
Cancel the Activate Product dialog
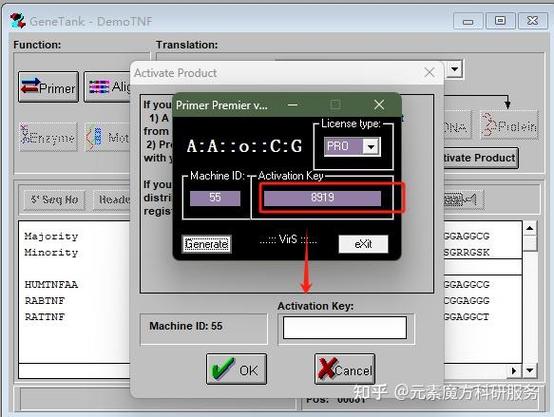344,369
